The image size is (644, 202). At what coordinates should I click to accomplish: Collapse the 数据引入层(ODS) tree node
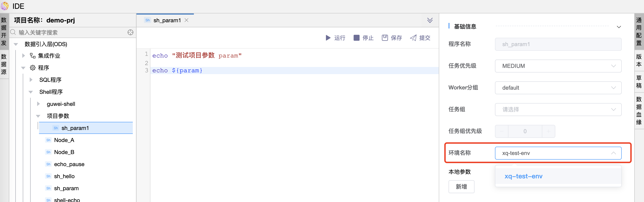coord(16,44)
